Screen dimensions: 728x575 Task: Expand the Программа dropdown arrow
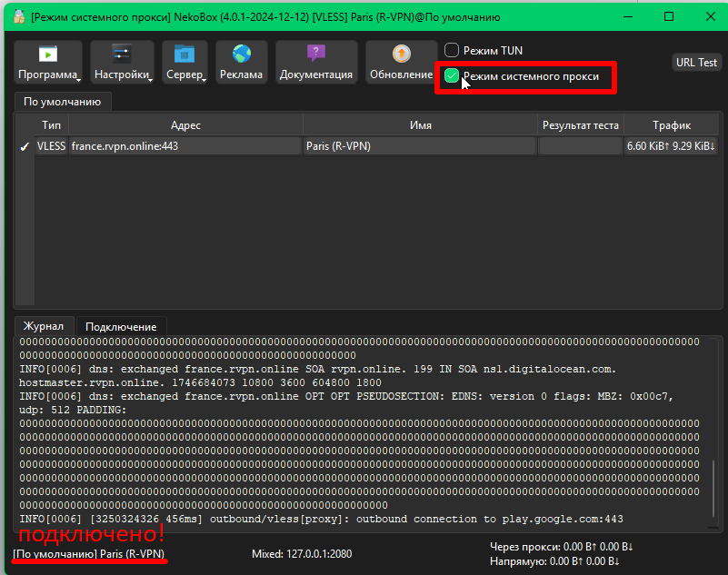coord(80,79)
